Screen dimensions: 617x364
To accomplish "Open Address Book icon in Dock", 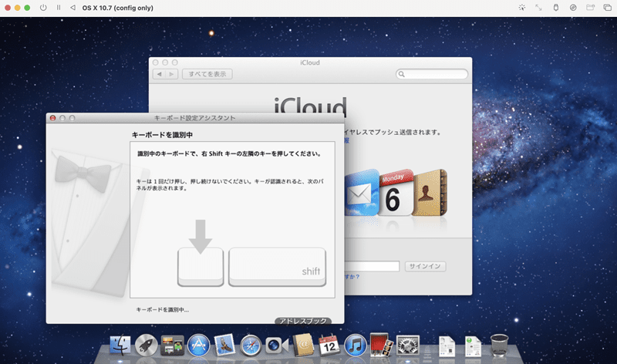I will tap(303, 345).
